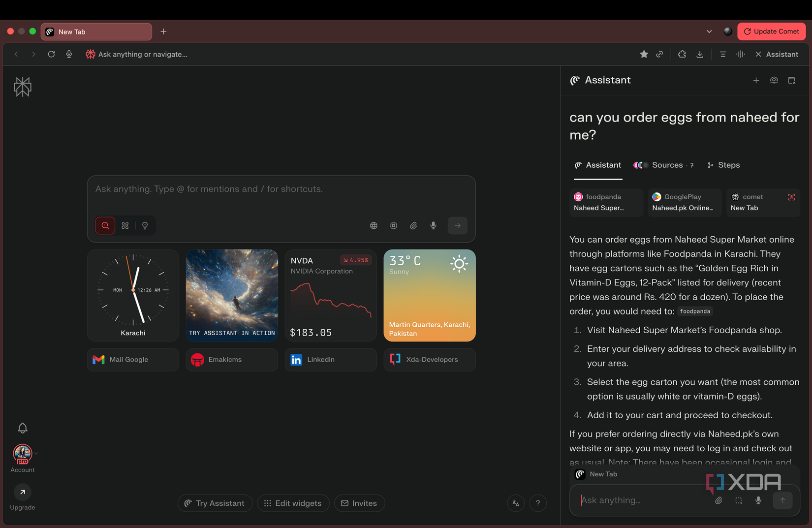812x528 pixels.
Task: Click the translate language icon at the bottom
Action: [x=516, y=503]
